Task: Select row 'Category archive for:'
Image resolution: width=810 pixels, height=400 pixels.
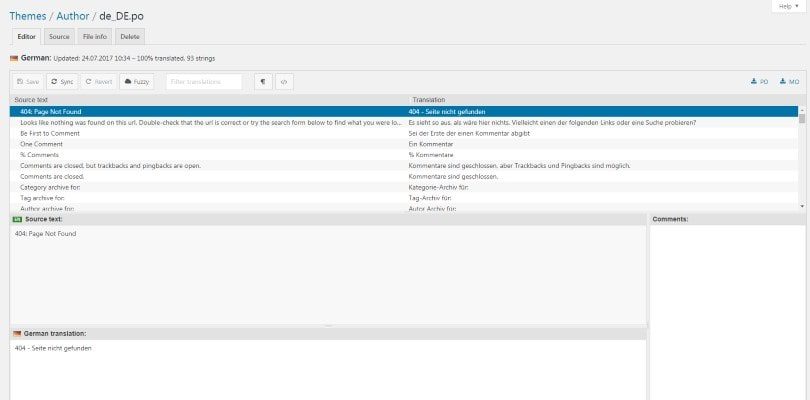Action: click(403, 188)
